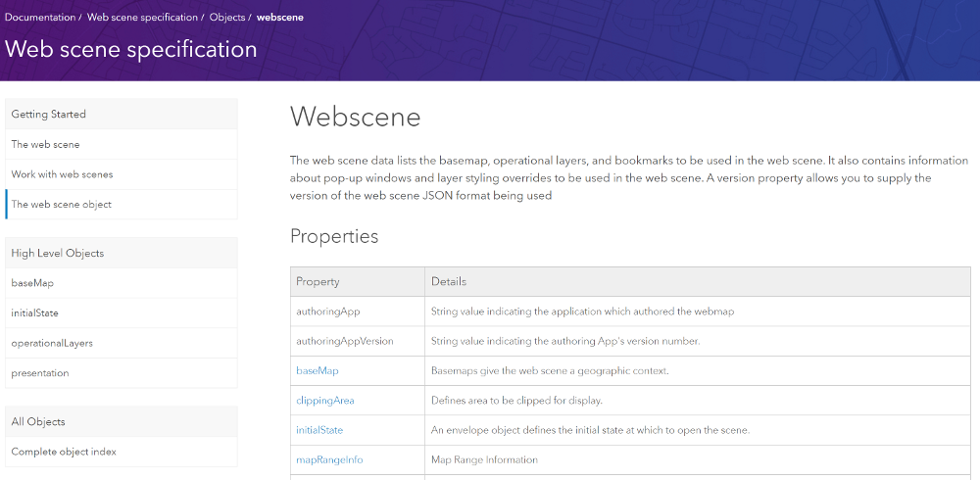Follow the baseMap link in Properties table
Screen dimensions: 980x480
coord(318,371)
